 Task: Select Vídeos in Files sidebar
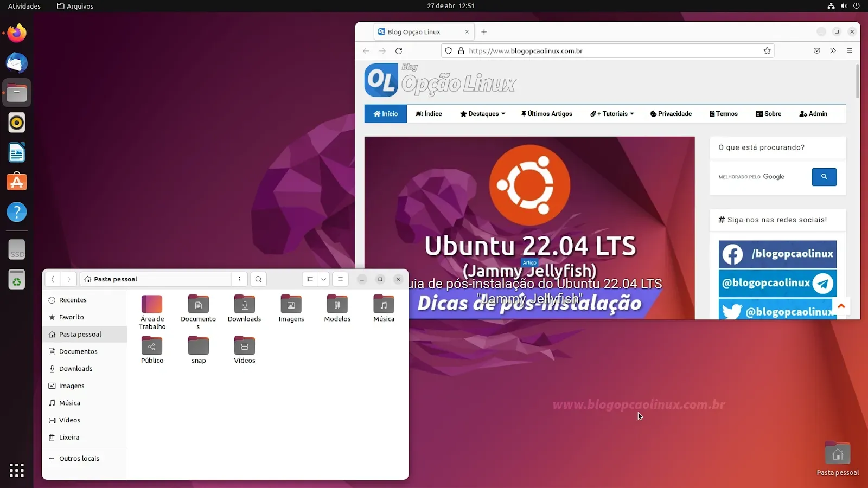pos(85,420)
